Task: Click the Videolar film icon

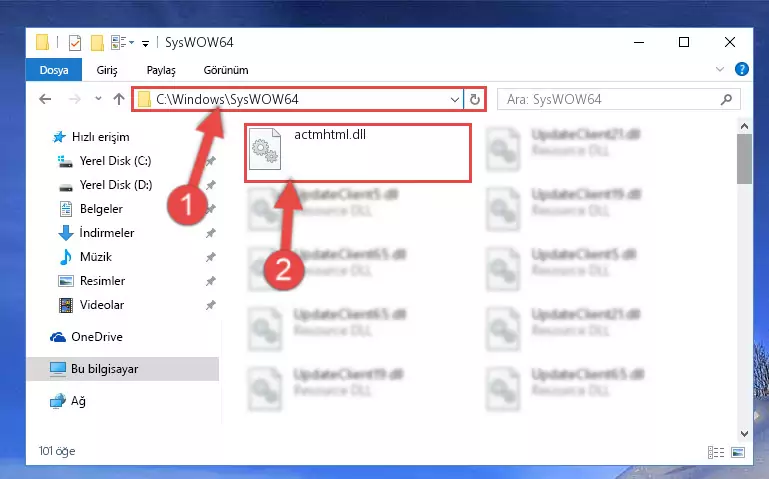Action: (x=66, y=305)
